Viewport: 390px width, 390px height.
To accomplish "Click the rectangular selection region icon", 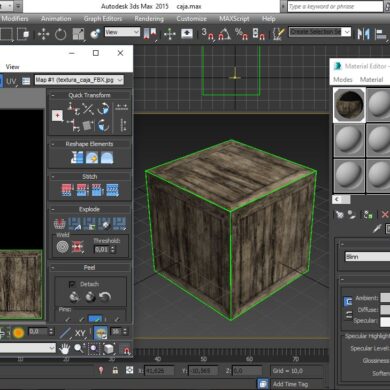I will [x=6, y=34].
